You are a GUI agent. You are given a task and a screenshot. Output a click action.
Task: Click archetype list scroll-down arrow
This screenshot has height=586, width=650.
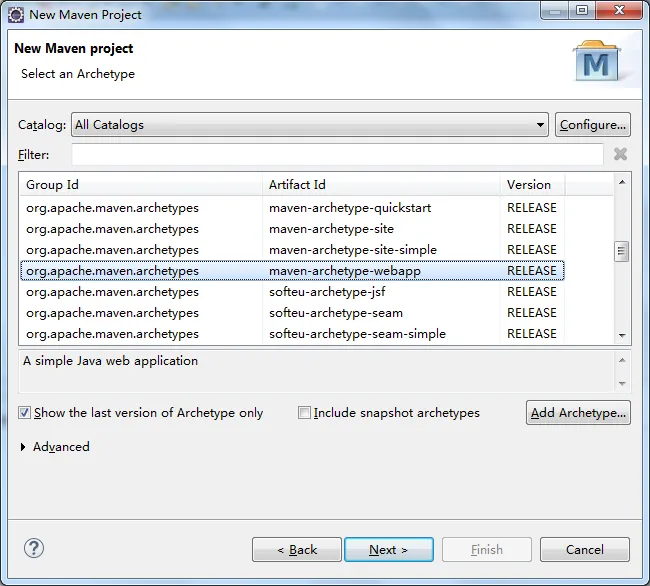coord(622,335)
